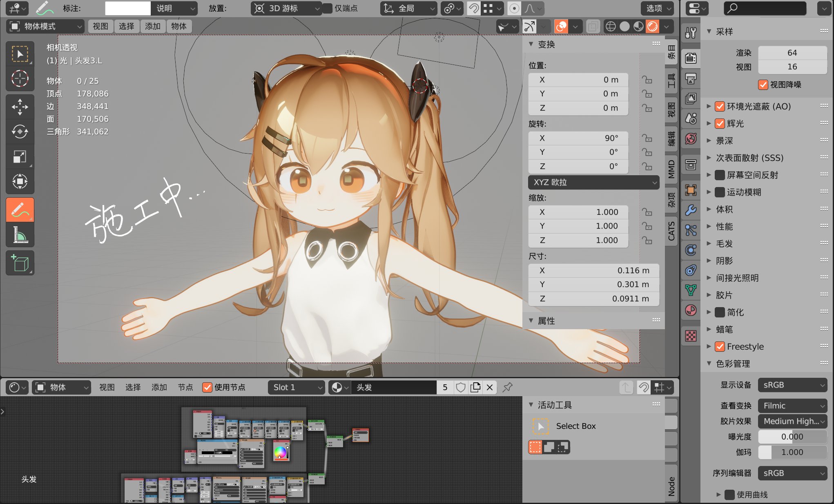Adjust the 伽玛 gamma slider
This screenshot has height=504, width=834.
[792, 452]
